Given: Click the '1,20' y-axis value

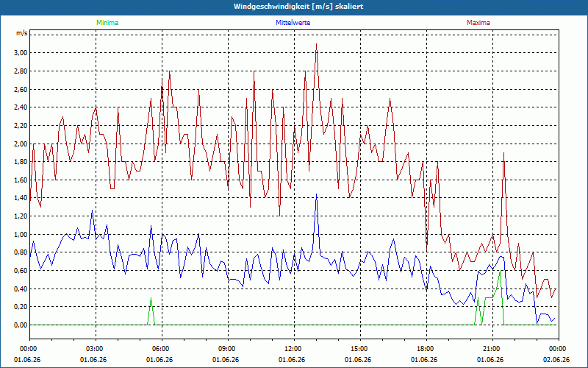Looking at the screenshot, I should coord(21,216).
